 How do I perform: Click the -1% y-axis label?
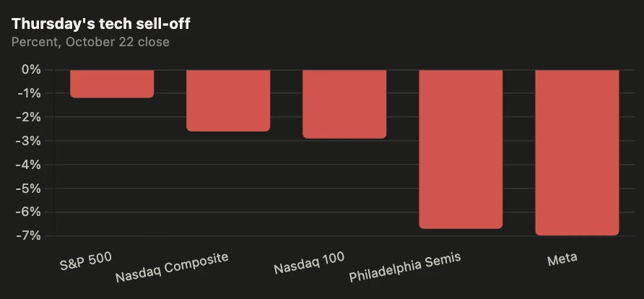pos(29,93)
